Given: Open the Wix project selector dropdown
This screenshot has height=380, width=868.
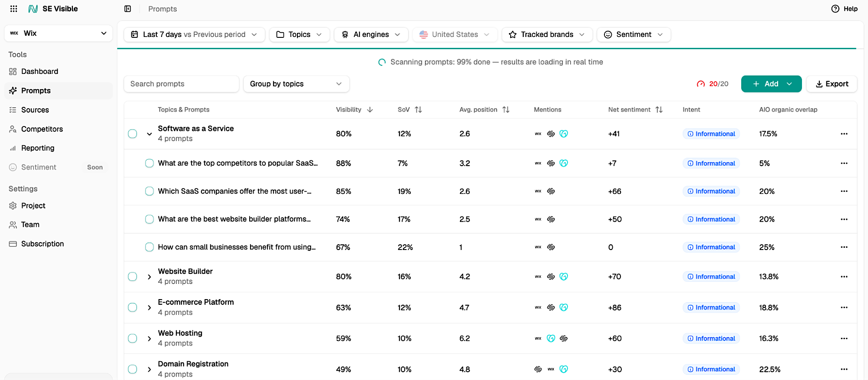Looking at the screenshot, I should pos(58,33).
